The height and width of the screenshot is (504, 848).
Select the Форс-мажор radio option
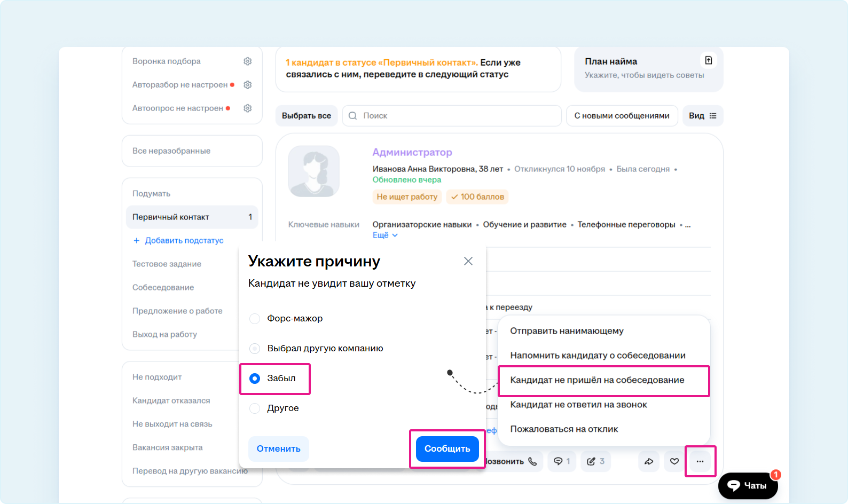click(x=255, y=319)
